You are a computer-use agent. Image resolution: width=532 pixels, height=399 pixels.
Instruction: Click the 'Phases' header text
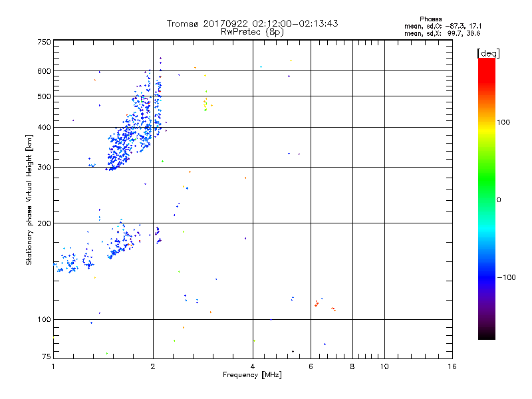point(430,19)
